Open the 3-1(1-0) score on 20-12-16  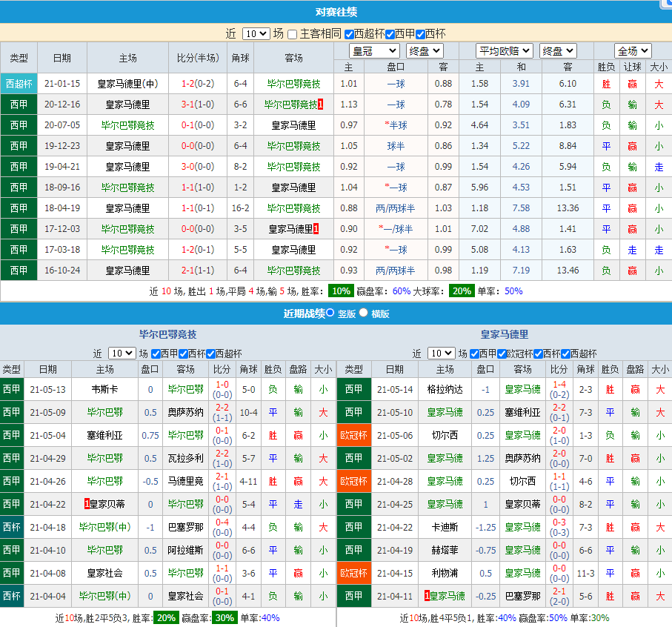point(198,104)
